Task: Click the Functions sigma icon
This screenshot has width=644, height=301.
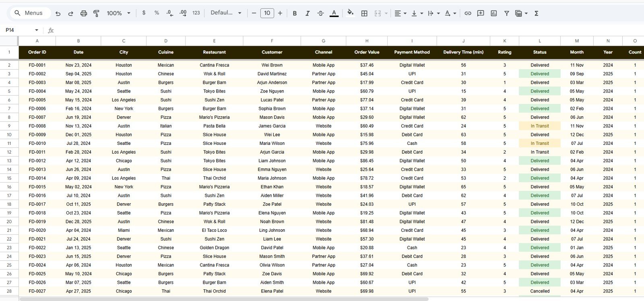Action: (536, 13)
